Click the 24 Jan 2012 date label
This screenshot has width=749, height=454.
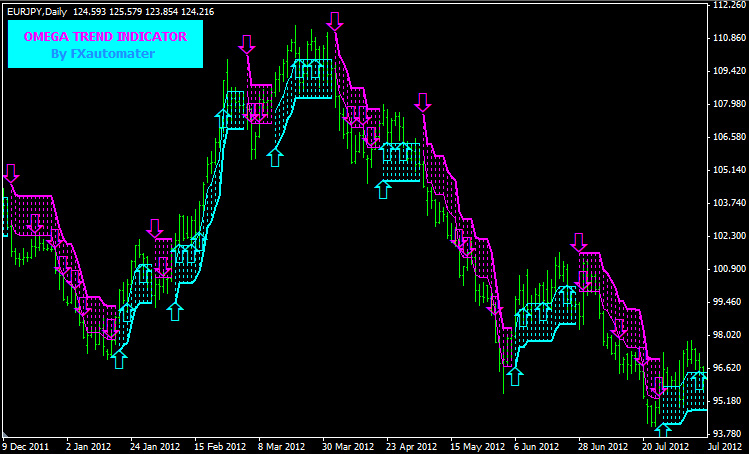tap(155, 447)
